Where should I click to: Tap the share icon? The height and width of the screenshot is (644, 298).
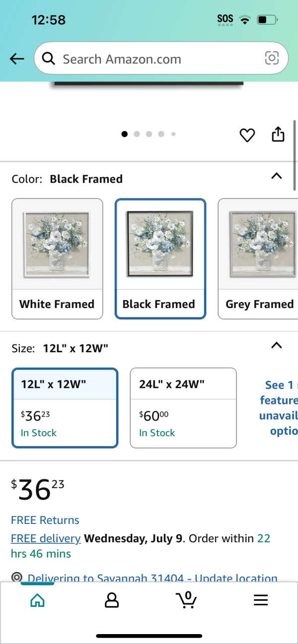tap(278, 134)
